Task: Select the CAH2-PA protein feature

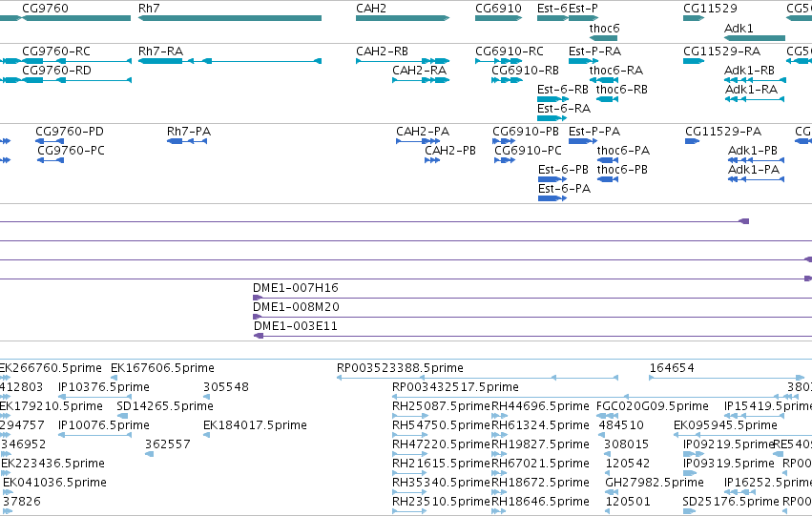Action: coord(419,141)
